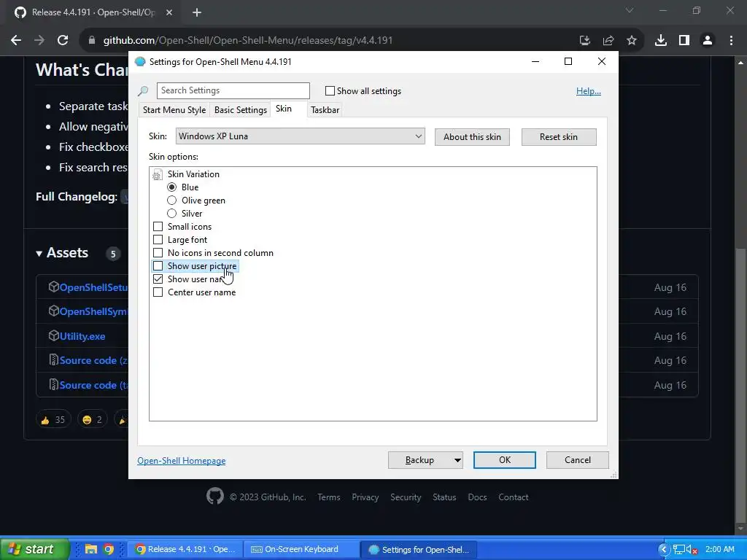Open the Chrome quick launch icon
The image size is (747, 560).
click(x=108, y=550)
